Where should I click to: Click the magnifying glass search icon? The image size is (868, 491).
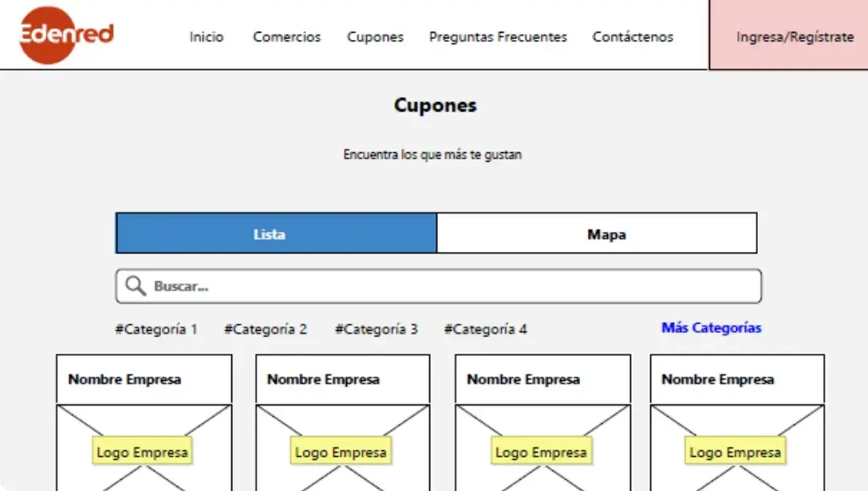pyautogui.click(x=136, y=286)
